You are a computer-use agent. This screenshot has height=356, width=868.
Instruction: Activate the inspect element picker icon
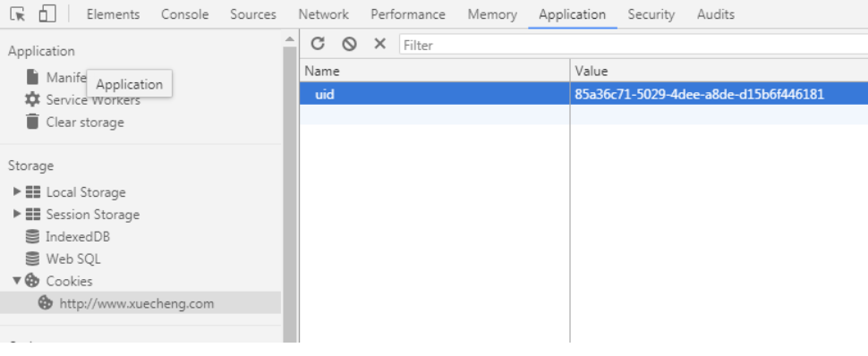point(18,14)
